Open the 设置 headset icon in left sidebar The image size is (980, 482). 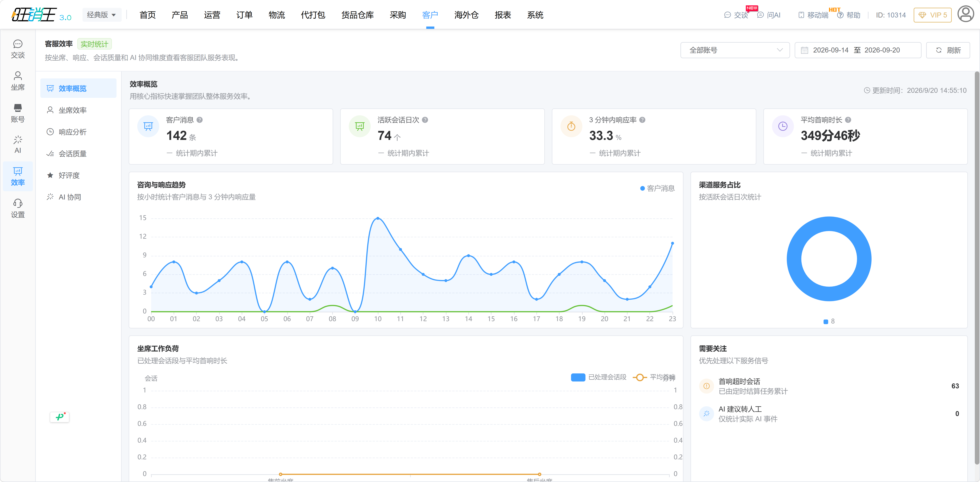(x=17, y=208)
